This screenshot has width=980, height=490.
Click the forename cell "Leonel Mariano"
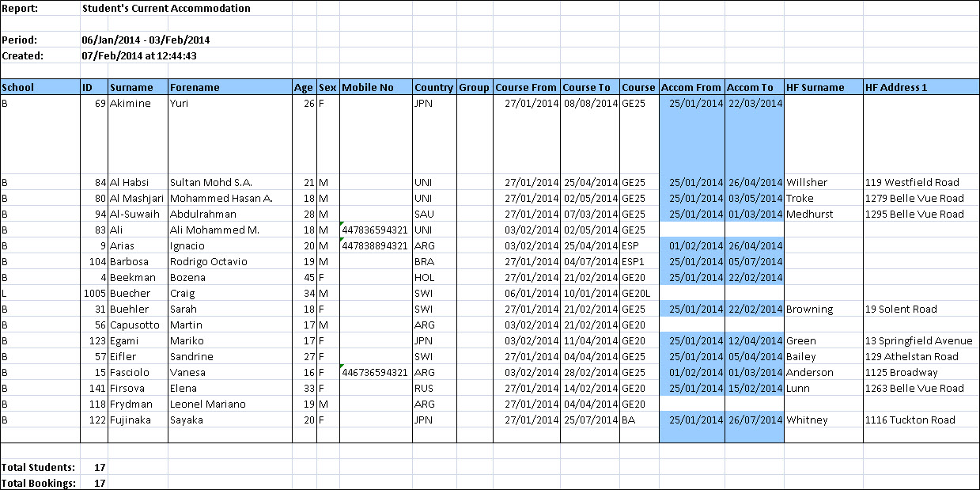[208, 405]
